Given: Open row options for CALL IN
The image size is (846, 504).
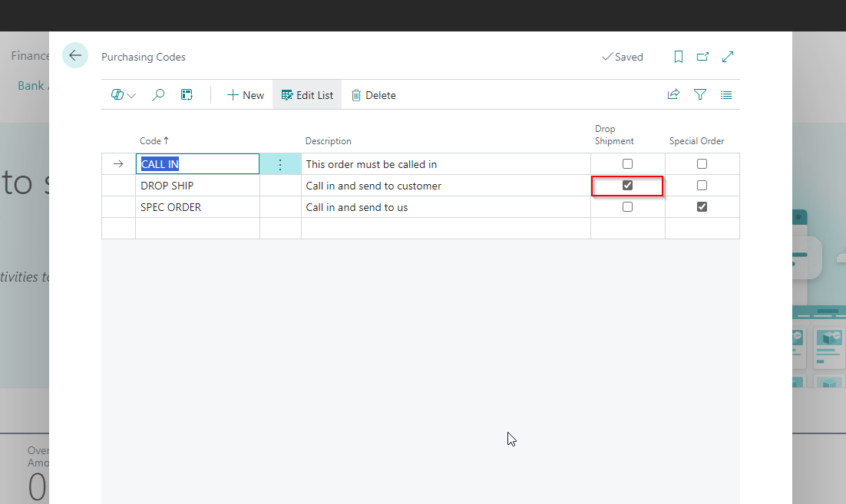Looking at the screenshot, I should coord(280,164).
